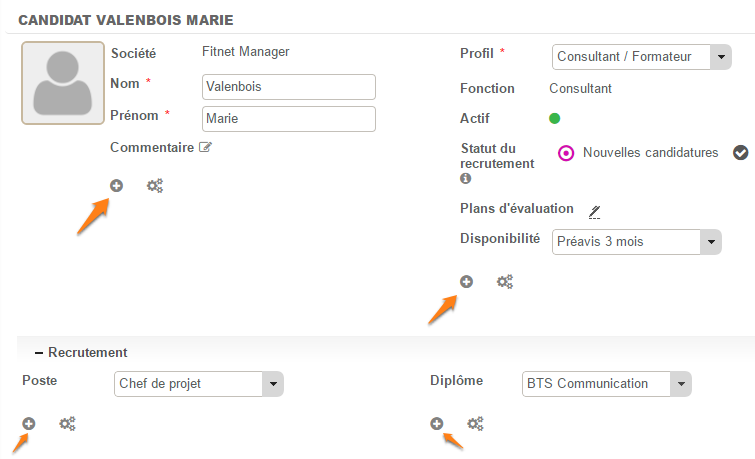Click the check mark beside Nouvelles candidatures
Screen dimensions: 755x459
point(741,153)
